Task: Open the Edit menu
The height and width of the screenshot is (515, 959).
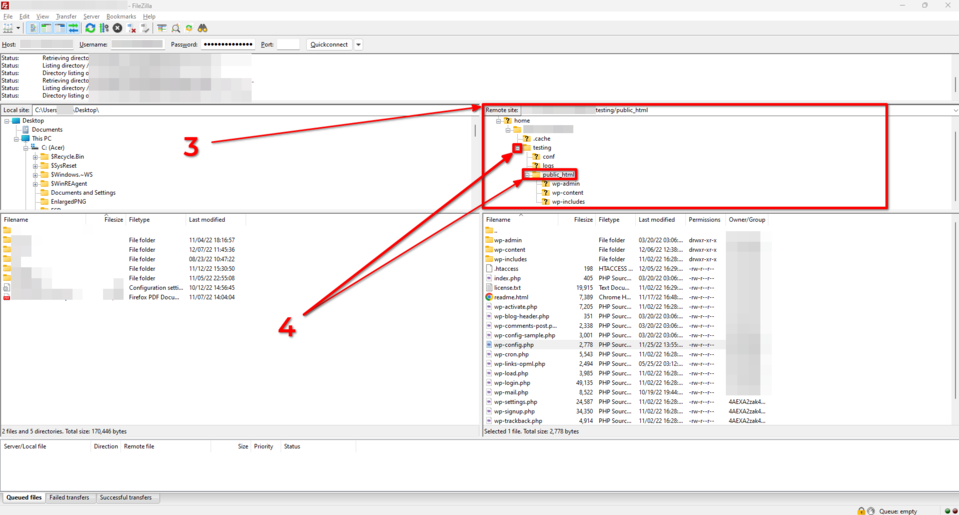Action: [x=24, y=17]
